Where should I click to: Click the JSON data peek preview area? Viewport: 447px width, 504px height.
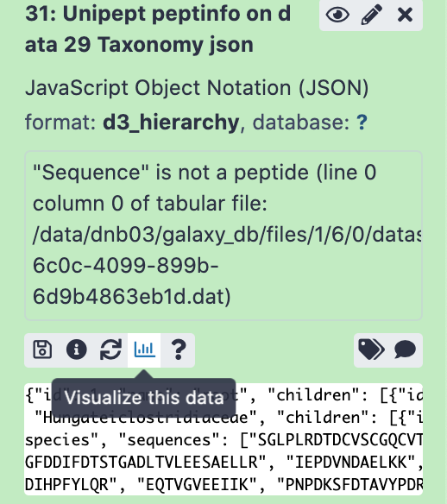223,439
